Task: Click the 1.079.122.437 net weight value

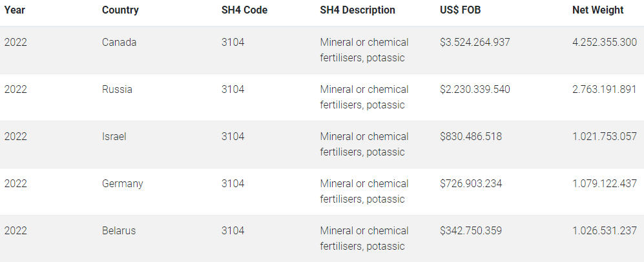Action: [x=604, y=184]
